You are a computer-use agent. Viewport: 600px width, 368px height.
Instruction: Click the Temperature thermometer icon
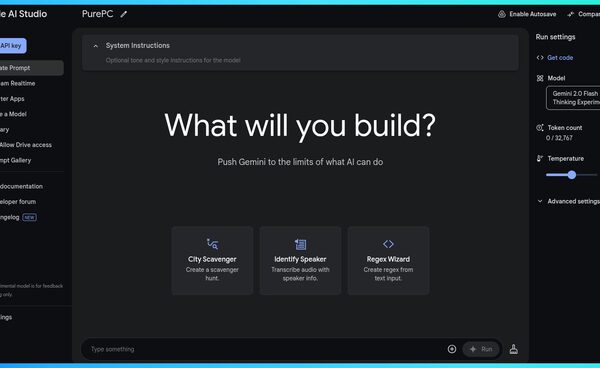[x=540, y=158]
